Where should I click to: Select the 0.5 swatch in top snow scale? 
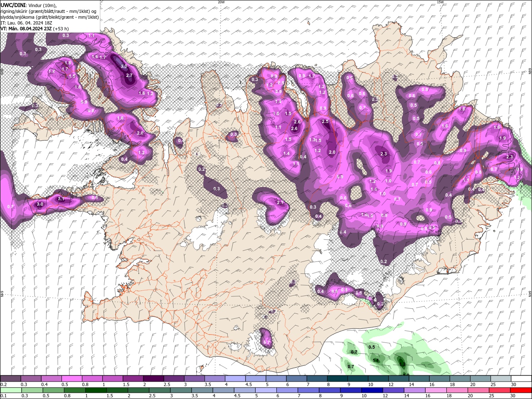pyautogui.click(x=71, y=379)
